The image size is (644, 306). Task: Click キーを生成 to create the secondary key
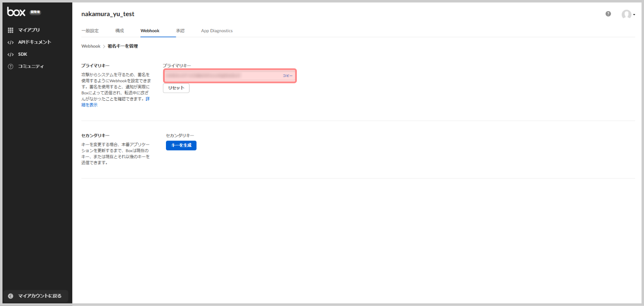pyautogui.click(x=181, y=145)
